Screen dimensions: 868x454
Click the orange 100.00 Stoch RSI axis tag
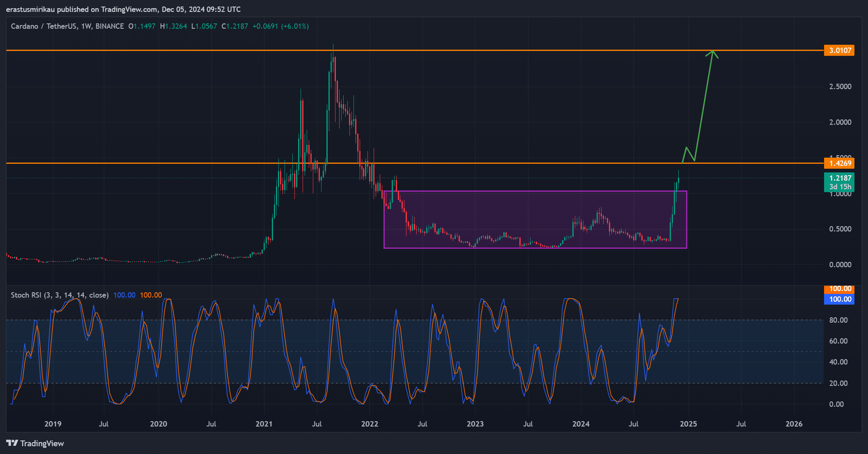[839, 289]
